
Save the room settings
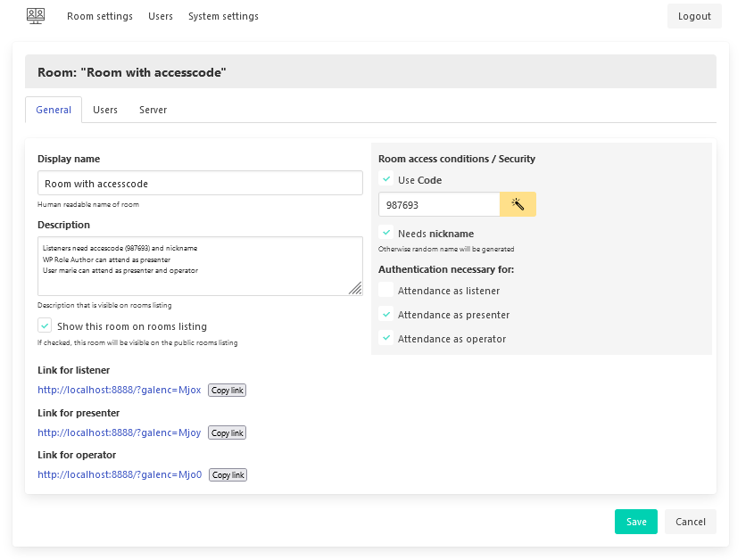pos(635,522)
